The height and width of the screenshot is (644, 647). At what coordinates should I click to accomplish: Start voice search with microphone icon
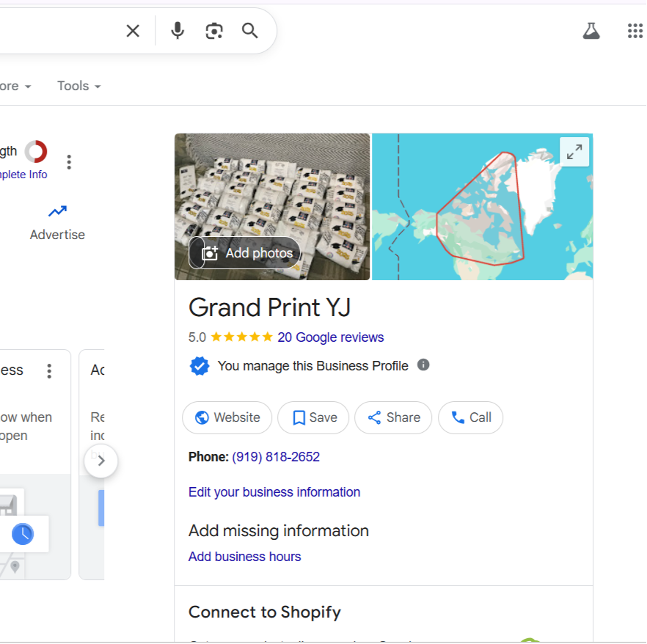point(178,31)
